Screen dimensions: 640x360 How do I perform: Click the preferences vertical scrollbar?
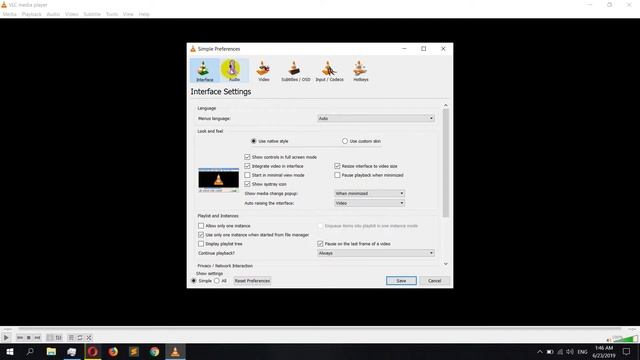pos(446,163)
